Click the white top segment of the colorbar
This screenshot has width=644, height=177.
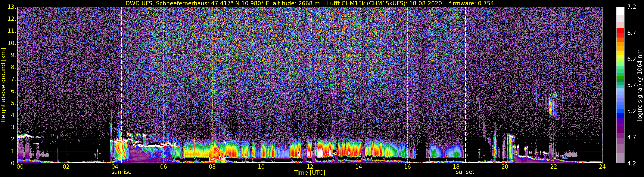620,11
